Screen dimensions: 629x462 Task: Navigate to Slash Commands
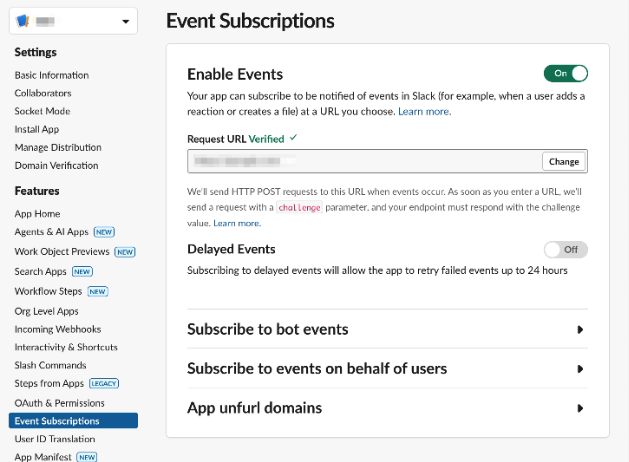click(51, 365)
